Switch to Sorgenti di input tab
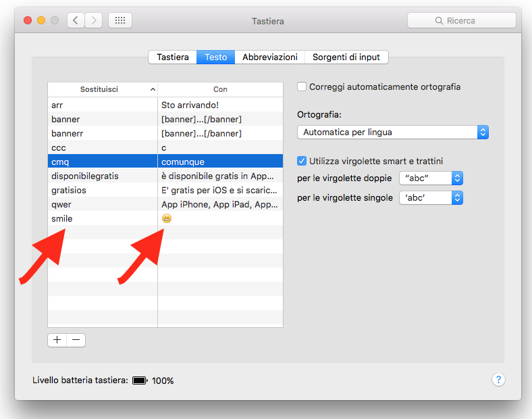The width and height of the screenshot is (532, 419). point(346,57)
